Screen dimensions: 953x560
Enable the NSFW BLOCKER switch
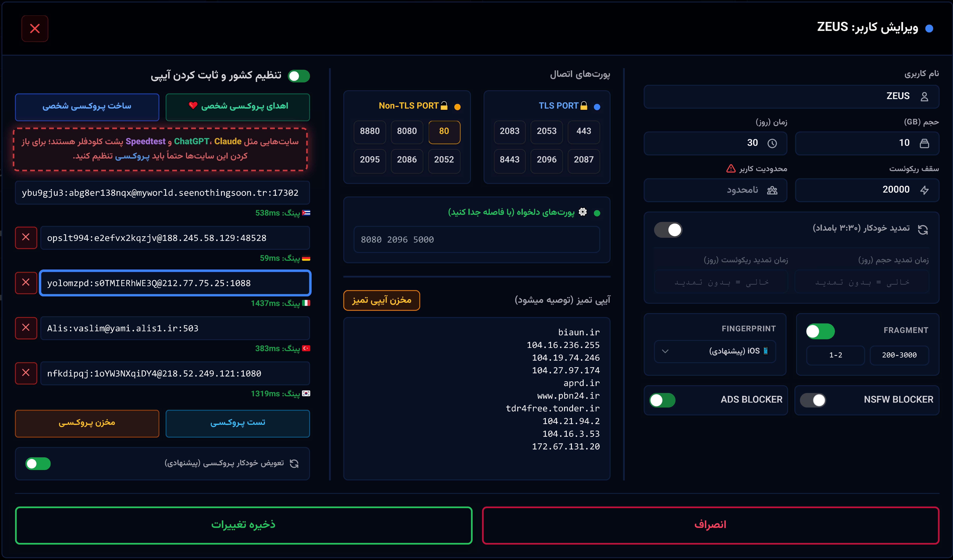tap(813, 400)
